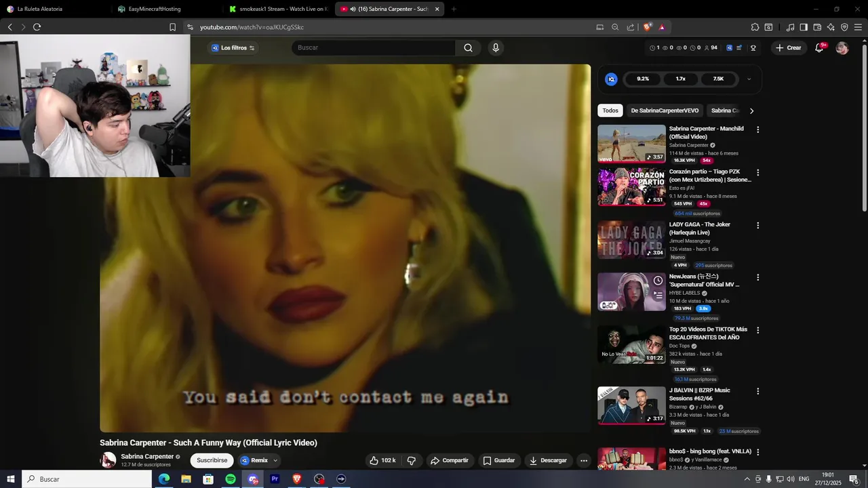Bookmark this page with the bookmark icon

point(172,27)
